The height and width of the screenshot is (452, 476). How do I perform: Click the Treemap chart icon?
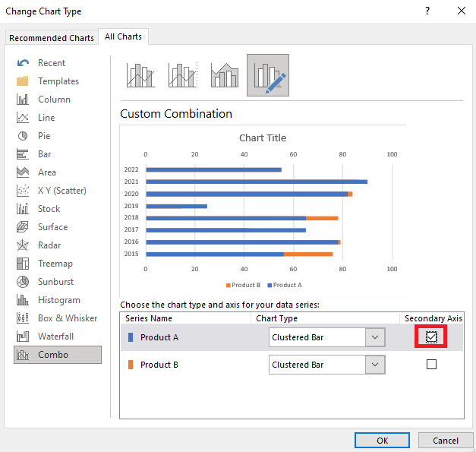click(23, 264)
